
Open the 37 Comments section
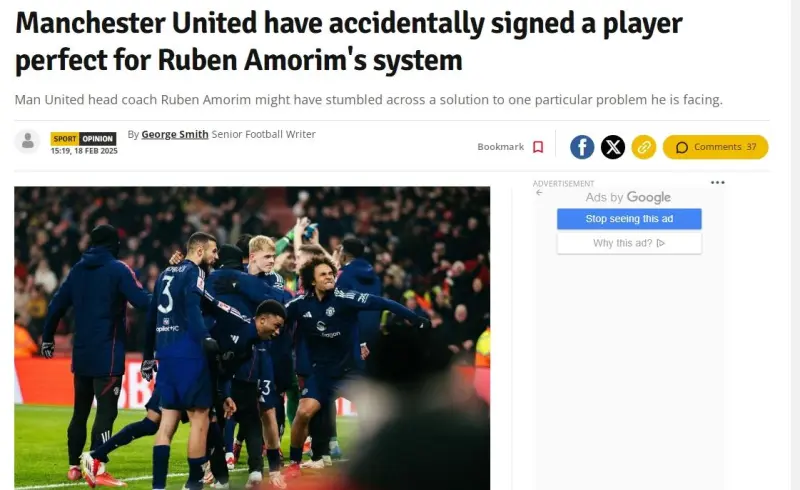(715, 147)
